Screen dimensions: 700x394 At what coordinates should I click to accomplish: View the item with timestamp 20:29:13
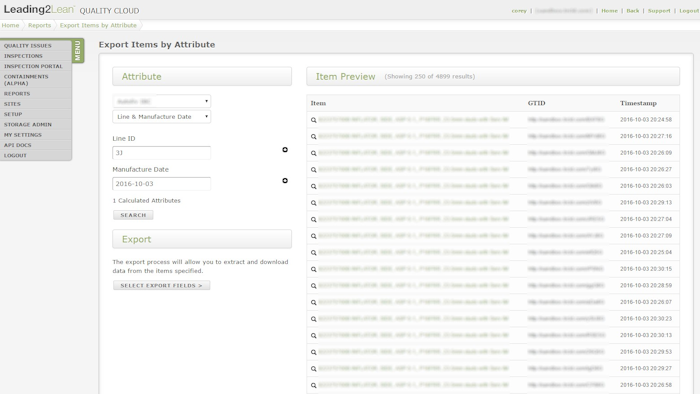click(313, 203)
